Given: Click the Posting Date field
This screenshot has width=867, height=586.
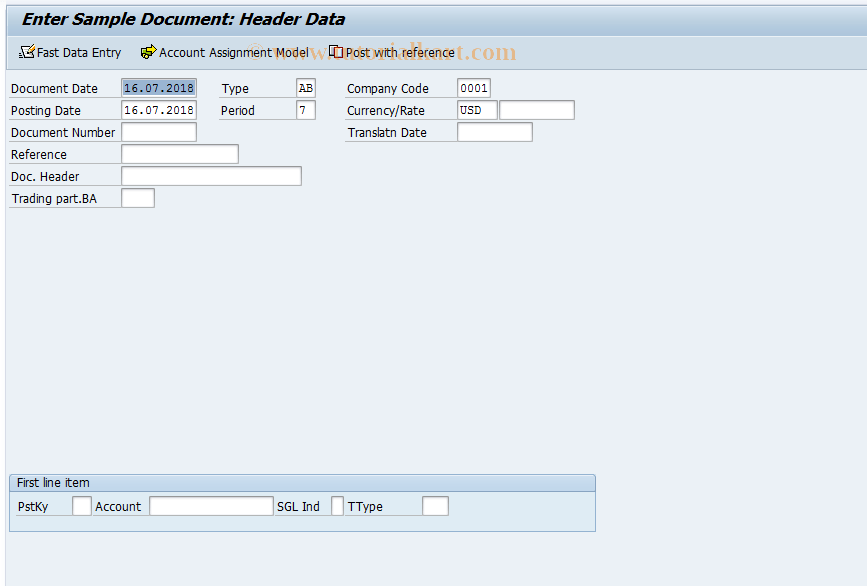Looking at the screenshot, I should click(x=158, y=110).
